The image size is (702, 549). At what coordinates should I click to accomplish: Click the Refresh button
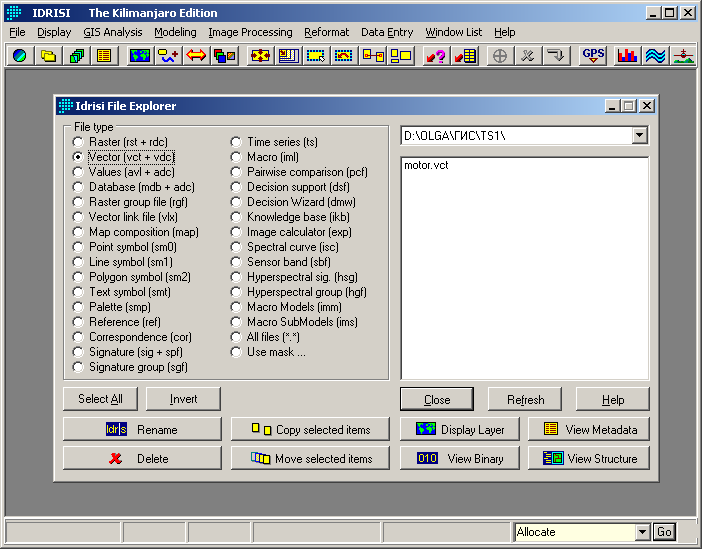(525, 399)
